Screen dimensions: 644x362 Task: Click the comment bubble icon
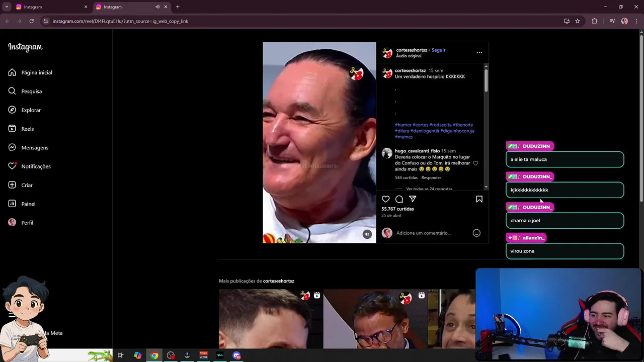399,199
